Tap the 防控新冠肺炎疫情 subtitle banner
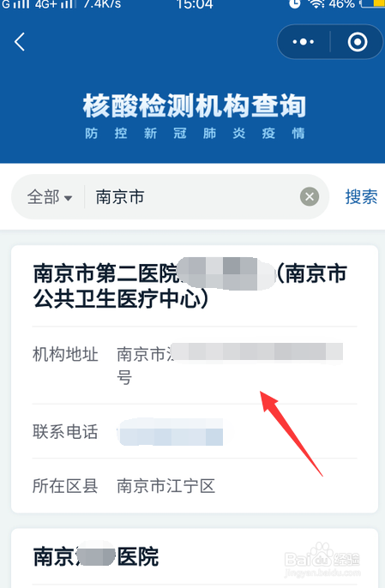This screenshot has height=588, width=385. click(x=195, y=134)
